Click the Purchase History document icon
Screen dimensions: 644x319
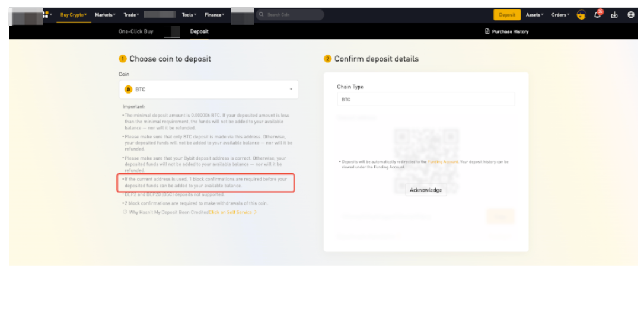pyautogui.click(x=487, y=31)
